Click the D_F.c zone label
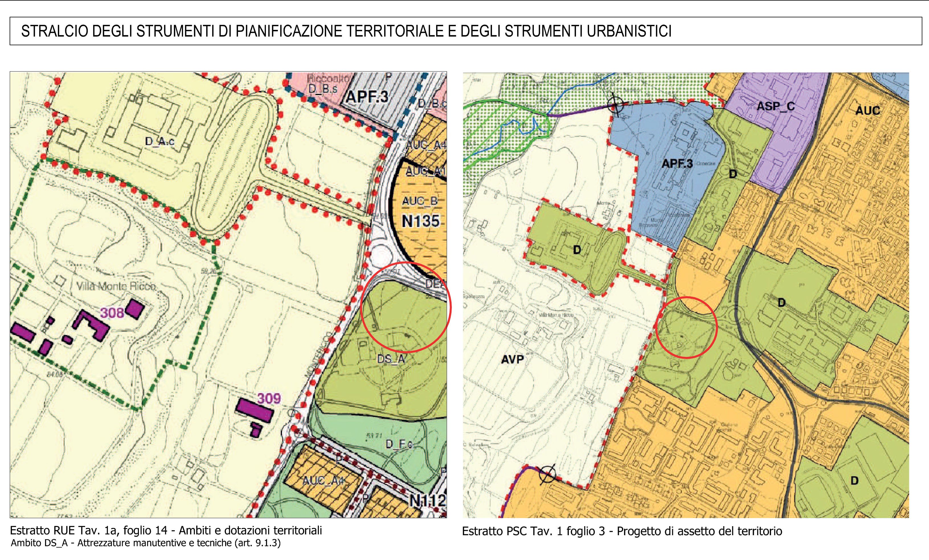 [399, 444]
